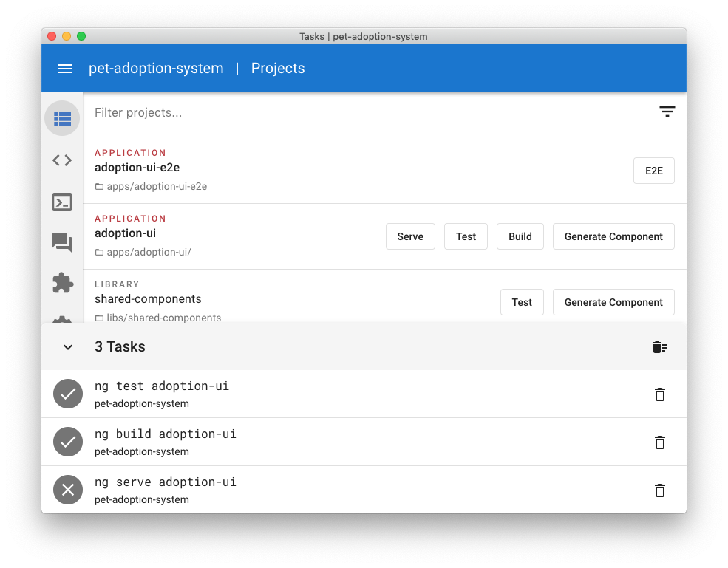Open the puzzle-piece Extensions sidebar icon
This screenshot has height=568, width=728.
pyautogui.click(x=62, y=283)
